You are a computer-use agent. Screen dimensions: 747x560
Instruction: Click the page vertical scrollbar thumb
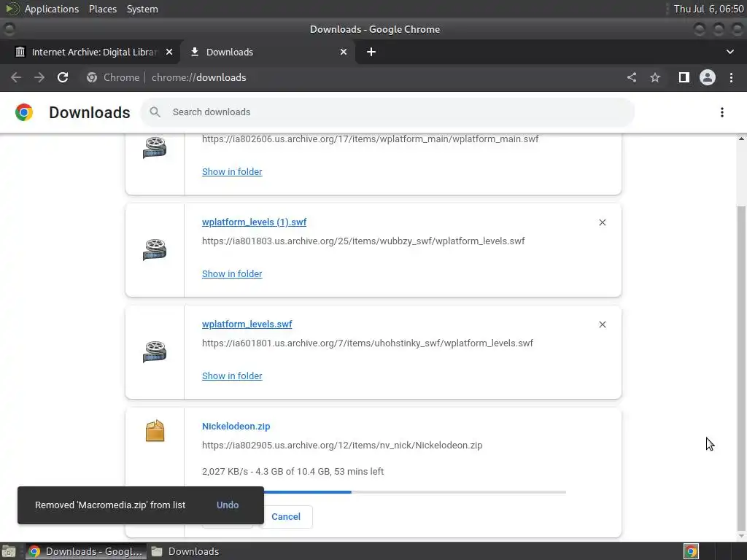(x=741, y=367)
